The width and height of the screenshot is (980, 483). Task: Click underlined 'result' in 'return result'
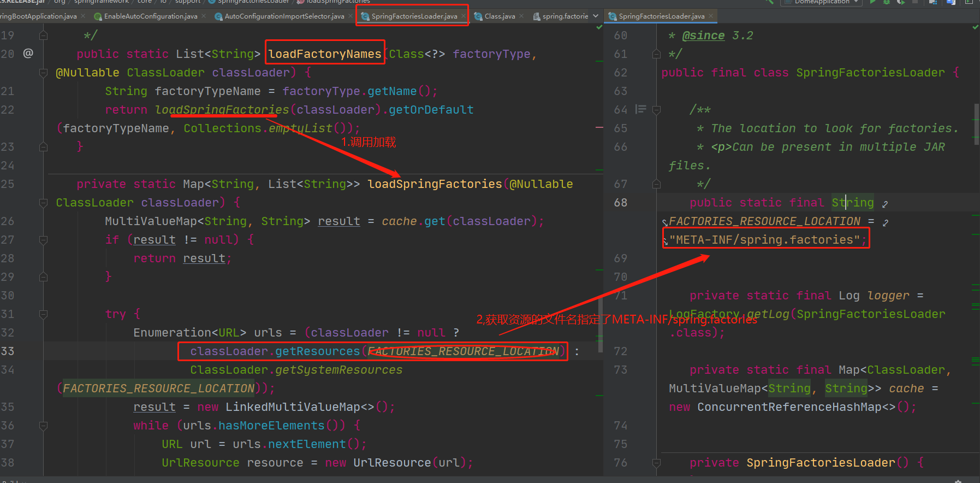204,258
